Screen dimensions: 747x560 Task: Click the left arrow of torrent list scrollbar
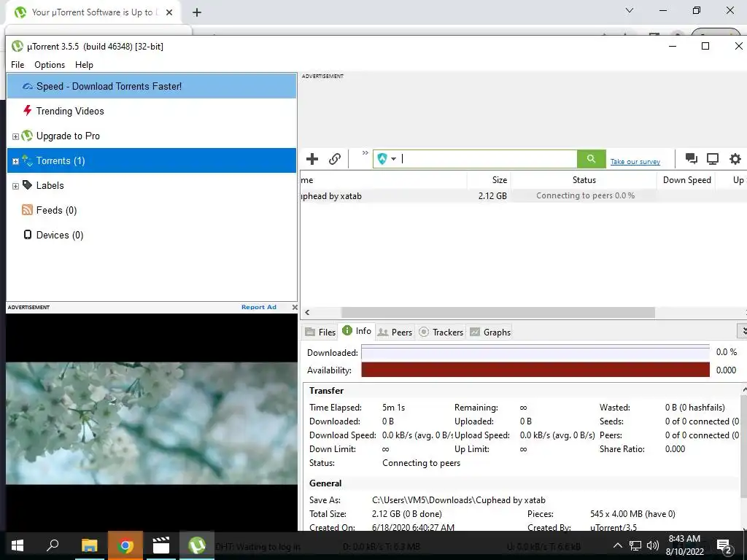(307, 312)
